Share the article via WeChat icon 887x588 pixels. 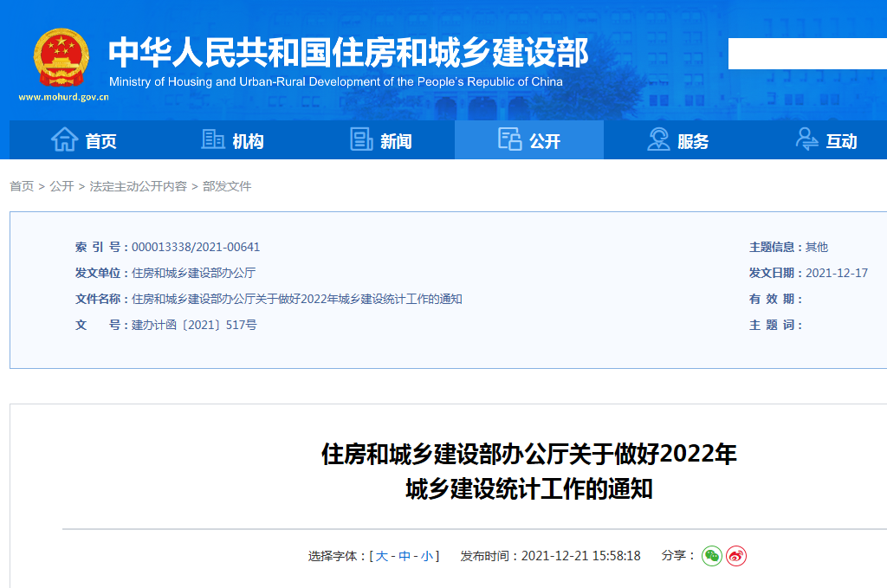(712, 556)
